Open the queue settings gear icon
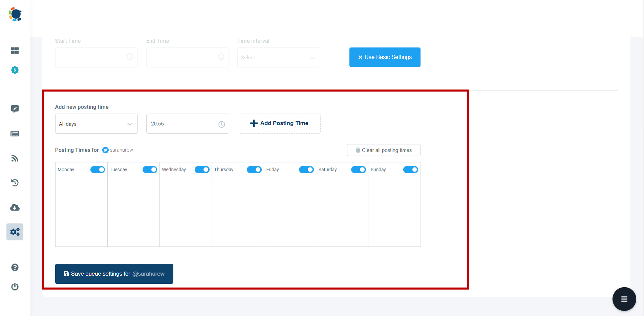644x316 pixels. tap(15, 232)
